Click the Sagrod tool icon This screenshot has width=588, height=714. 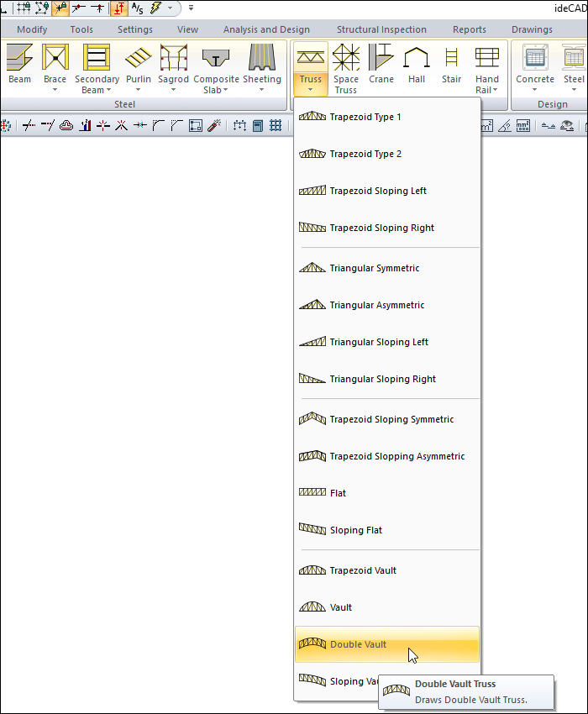point(174,57)
